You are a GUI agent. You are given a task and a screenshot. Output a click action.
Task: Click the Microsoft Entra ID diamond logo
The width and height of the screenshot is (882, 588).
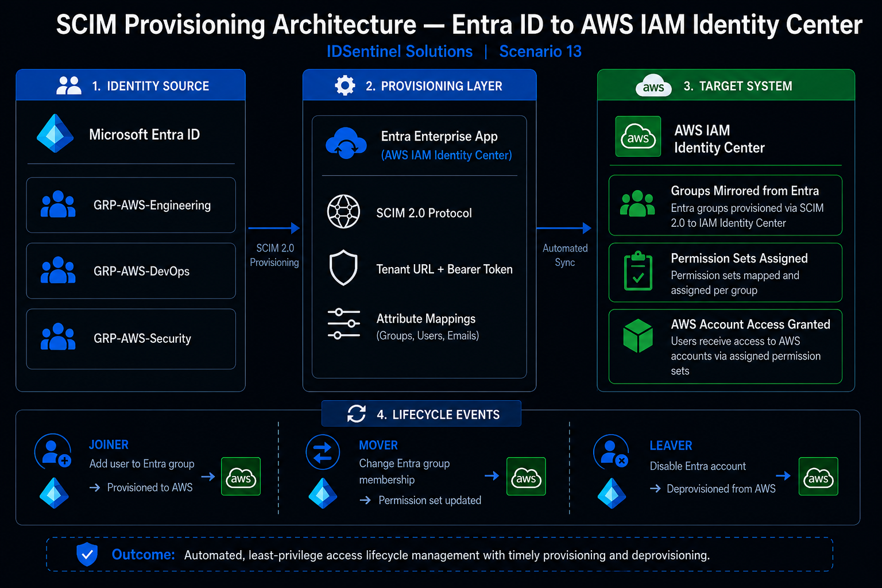click(55, 133)
